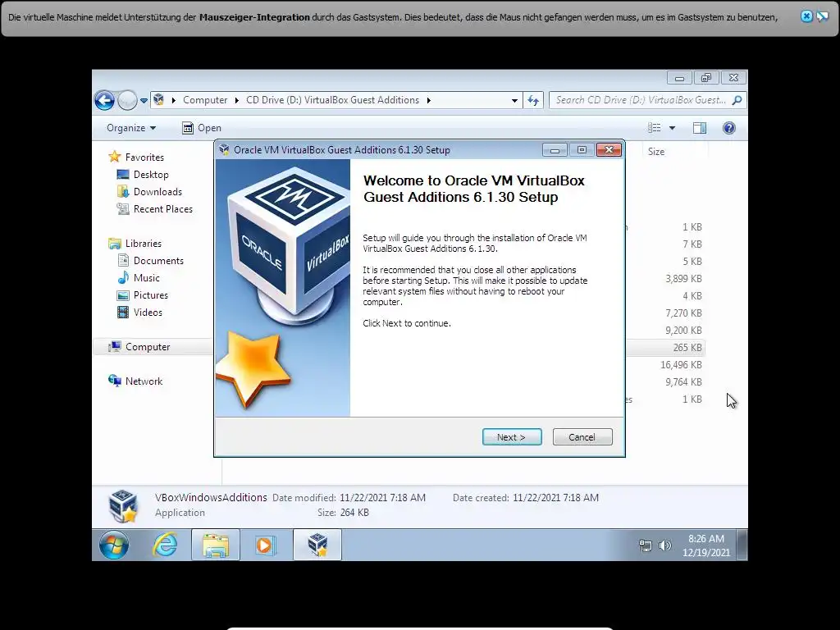Click the taskbar clock showing 8:26 AM

(706, 546)
